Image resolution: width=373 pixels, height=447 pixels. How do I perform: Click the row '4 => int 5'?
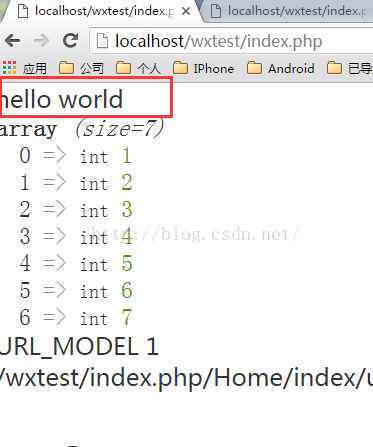[x=76, y=264]
